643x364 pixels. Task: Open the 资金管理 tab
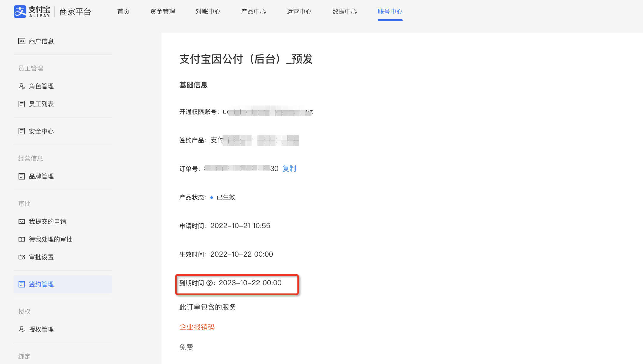[163, 12]
